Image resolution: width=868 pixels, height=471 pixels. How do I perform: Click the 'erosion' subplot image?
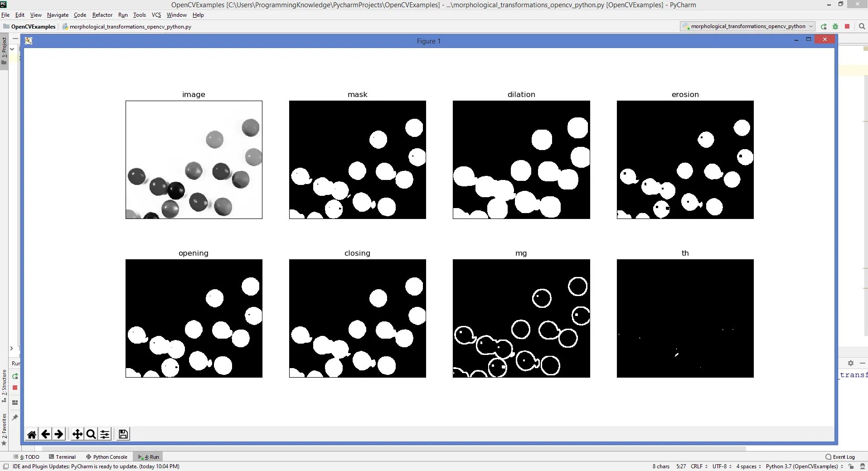[685, 160]
